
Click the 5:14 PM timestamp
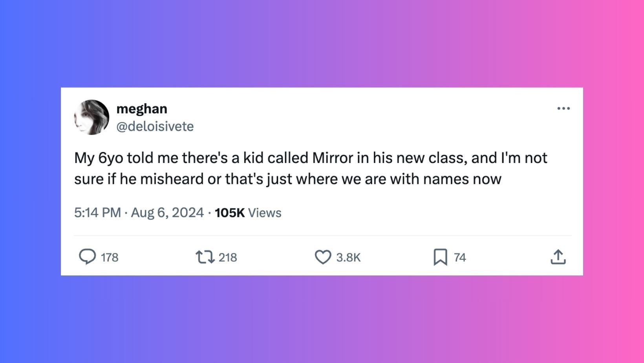point(97,213)
